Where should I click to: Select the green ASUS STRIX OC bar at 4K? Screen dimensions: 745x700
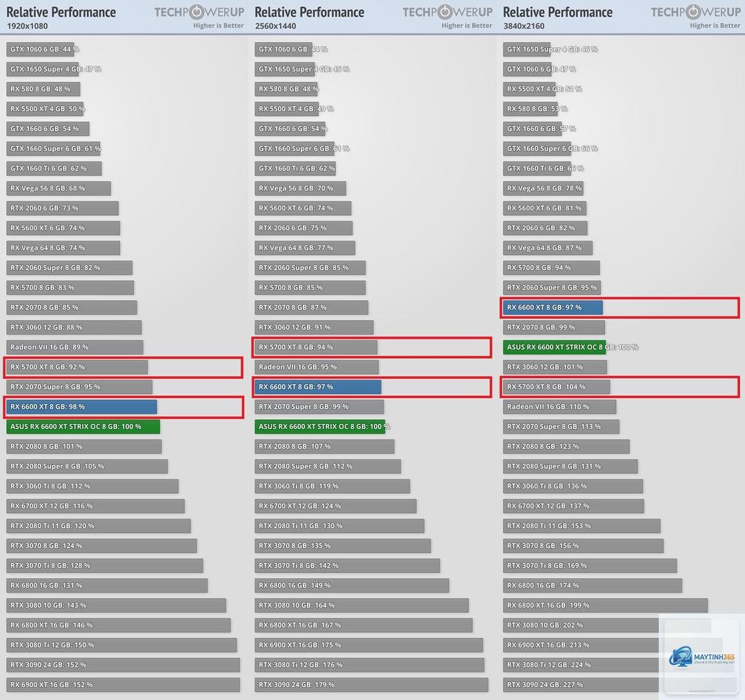[555, 347]
